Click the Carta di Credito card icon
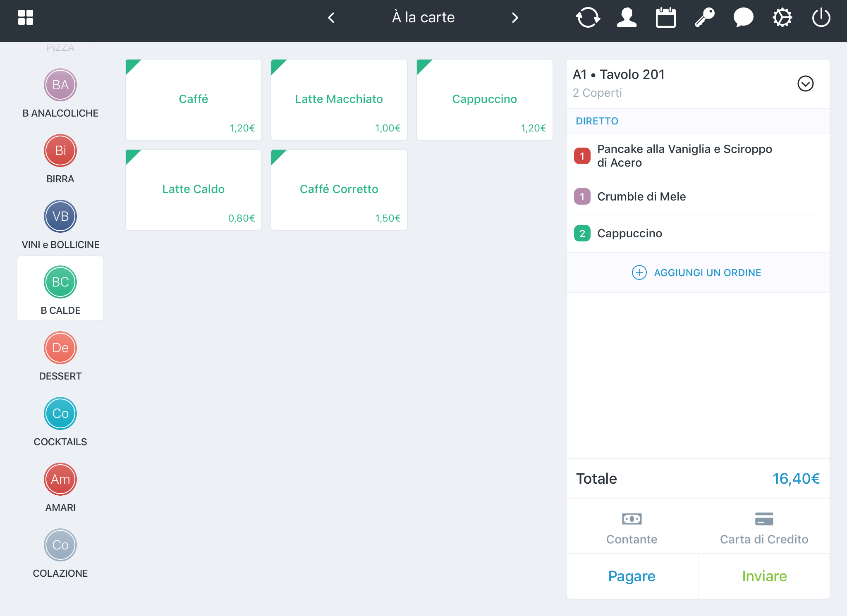847x616 pixels. 764,519
